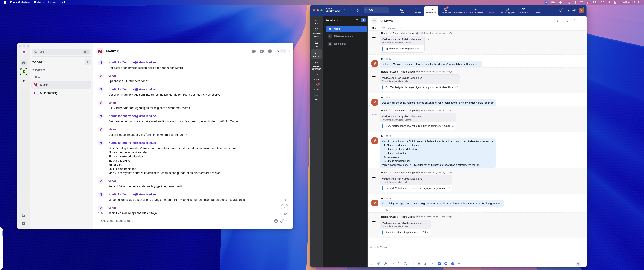644x270 pixels.
Task: Open the Tillkännagivanden channel
Action: pyautogui.click(x=343, y=36)
